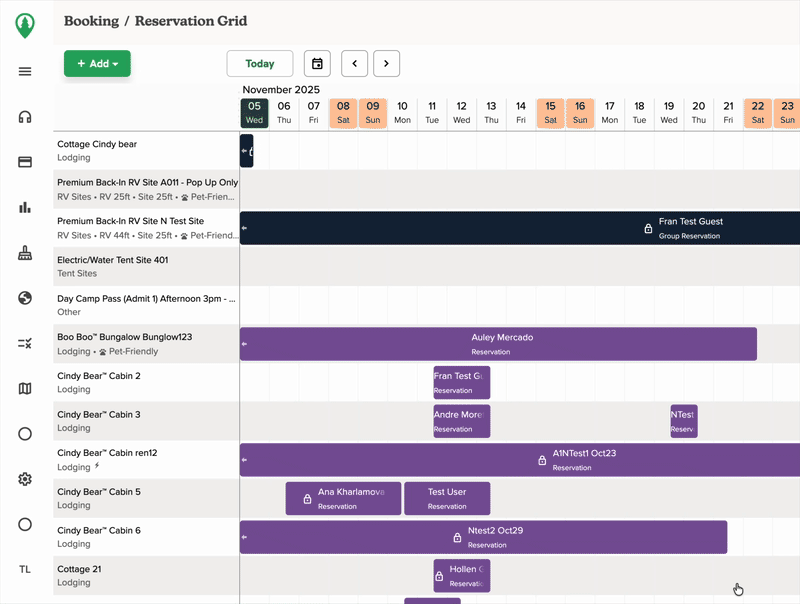The width and height of the screenshot is (800, 604).
Task: Open the bar chart reports icon
Action: (x=25, y=207)
